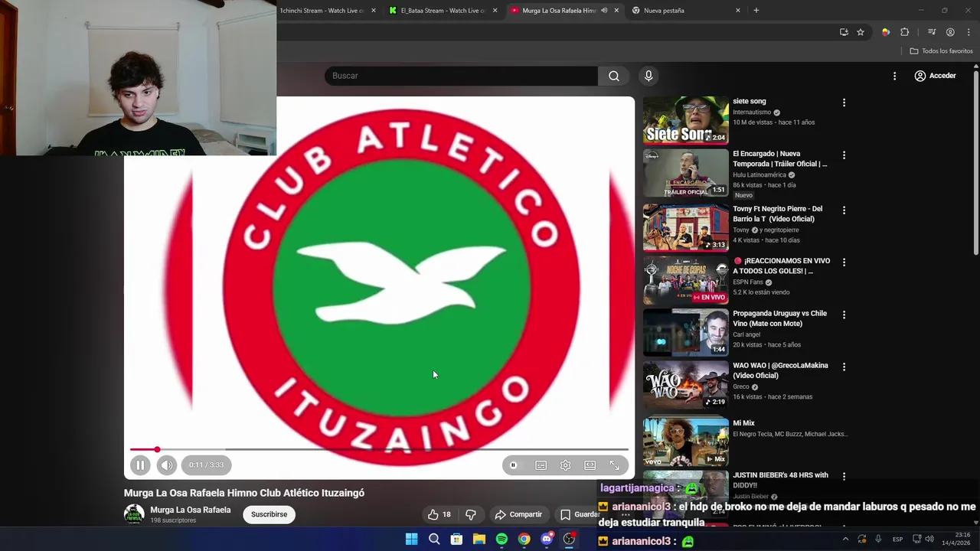This screenshot has height=551, width=980.
Task: Click the ESP language indicator
Action: (898, 539)
